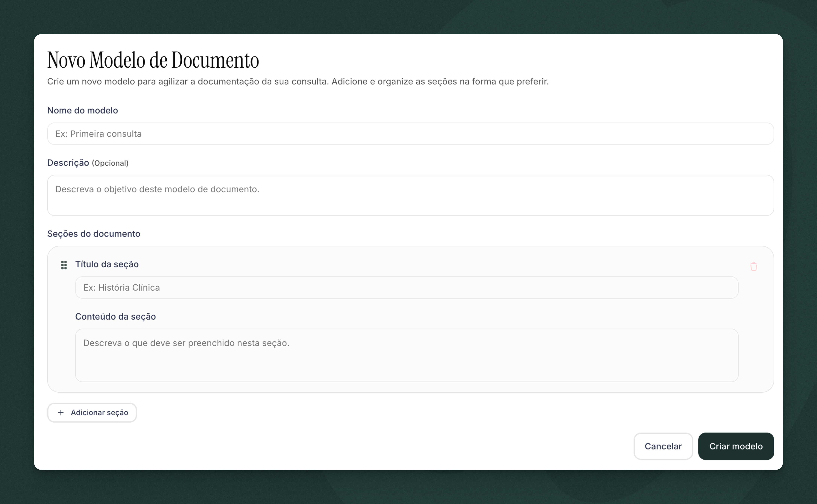Image resolution: width=817 pixels, height=504 pixels.
Task: Click the drag handle icon next to Título da seção
Action: coord(64,265)
